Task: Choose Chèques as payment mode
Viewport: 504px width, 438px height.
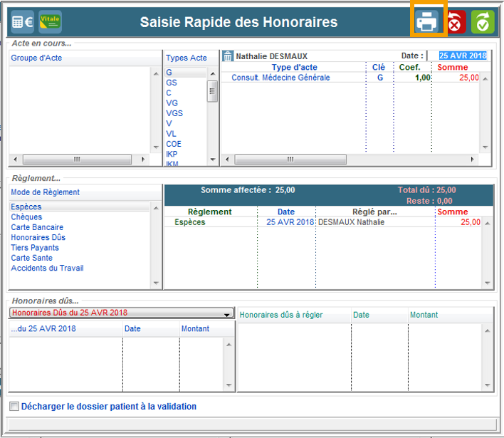Action: point(26,217)
